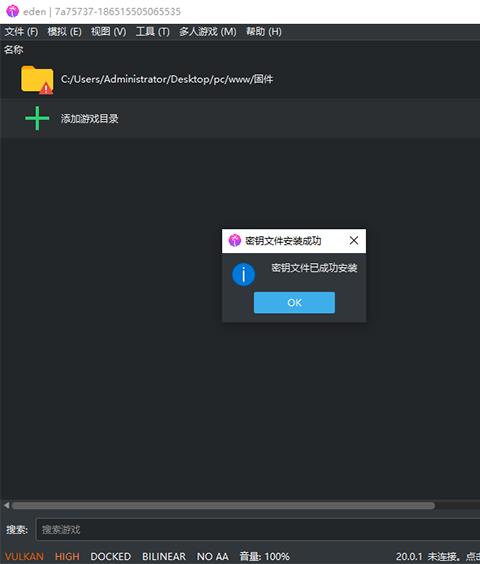The width and height of the screenshot is (480, 564).
Task: Click the scrollbar left arrow
Action: click(6, 506)
